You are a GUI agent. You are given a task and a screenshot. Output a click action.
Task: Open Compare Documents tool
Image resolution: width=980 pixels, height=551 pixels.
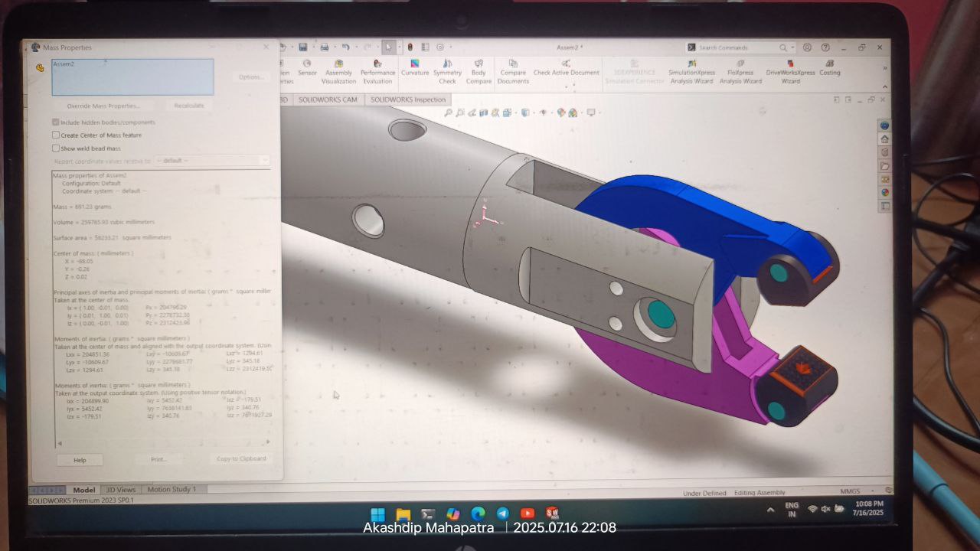513,72
